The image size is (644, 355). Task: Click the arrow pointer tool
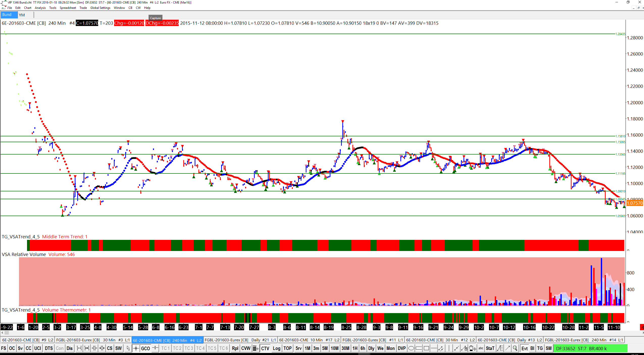128,348
